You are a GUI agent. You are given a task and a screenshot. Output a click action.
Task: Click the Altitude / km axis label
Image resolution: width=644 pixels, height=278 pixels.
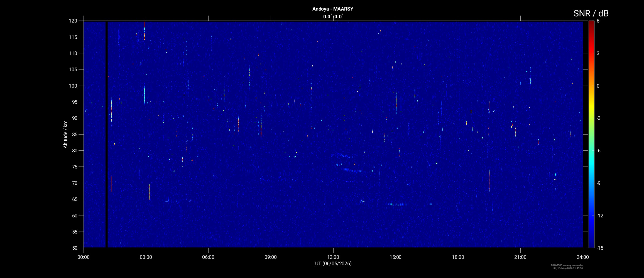click(65, 134)
